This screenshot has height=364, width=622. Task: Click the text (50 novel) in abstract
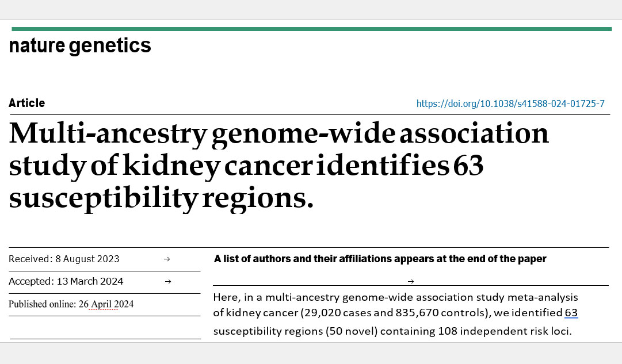point(352,331)
